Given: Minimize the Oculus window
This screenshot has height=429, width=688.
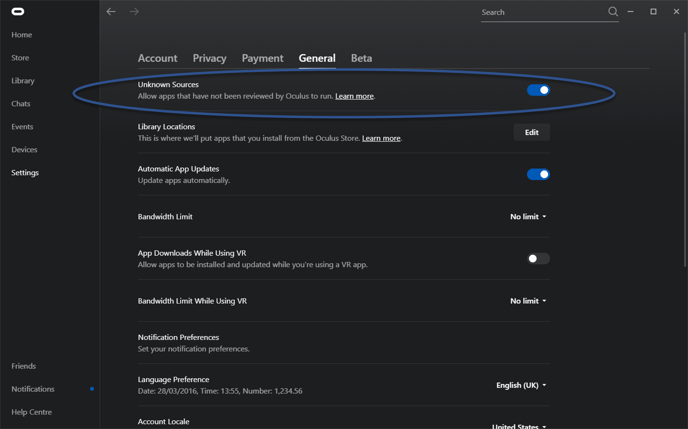Looking at the screenshot, I should 631,11.
